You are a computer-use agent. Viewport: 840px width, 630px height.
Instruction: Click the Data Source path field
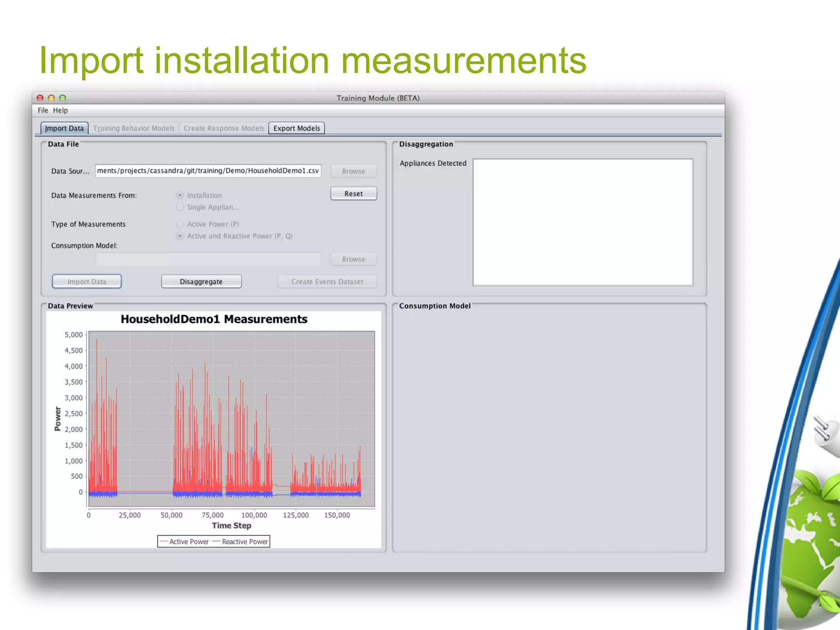208,171
